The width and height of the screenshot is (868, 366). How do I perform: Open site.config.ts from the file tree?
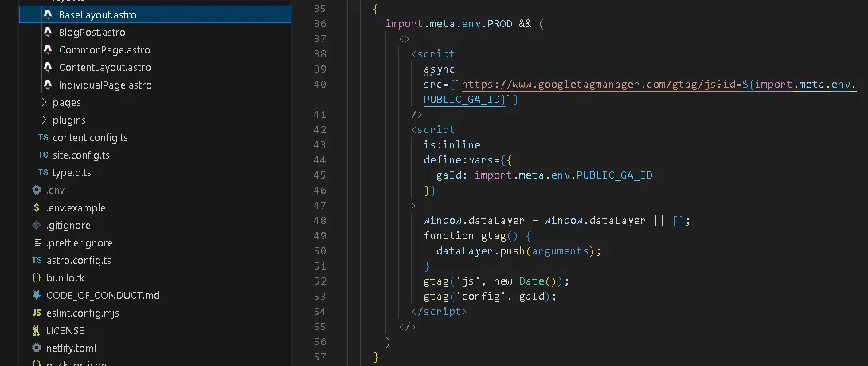click(x=80, y=155)
